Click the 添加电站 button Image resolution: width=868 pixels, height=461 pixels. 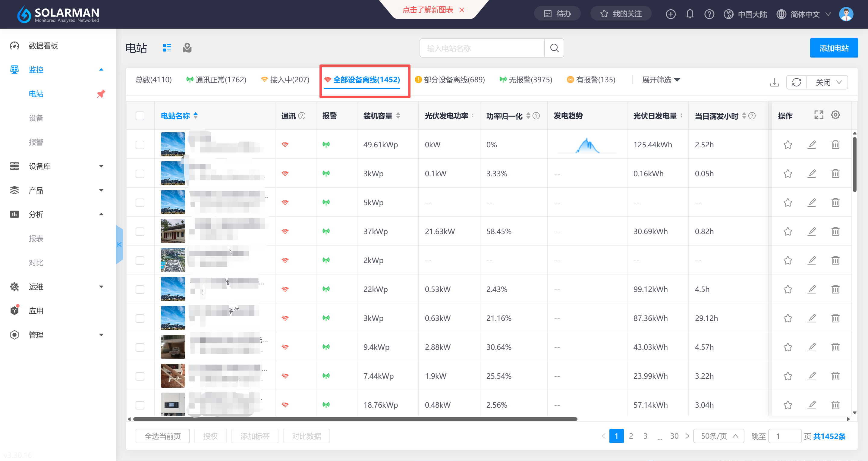click(833, 48)
